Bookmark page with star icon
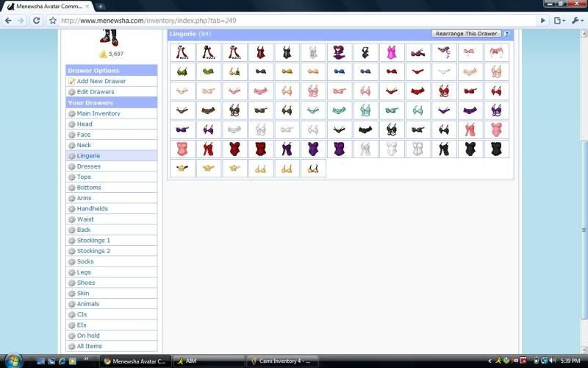 tap(53, 21)
